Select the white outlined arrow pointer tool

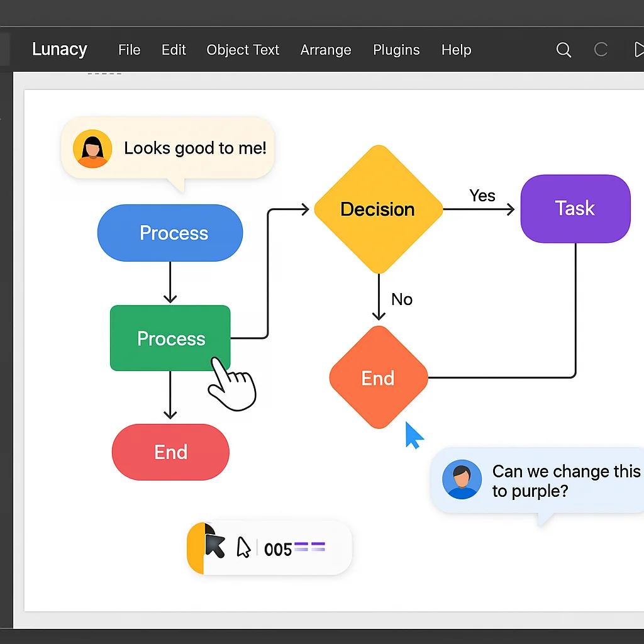pos(243,548)
